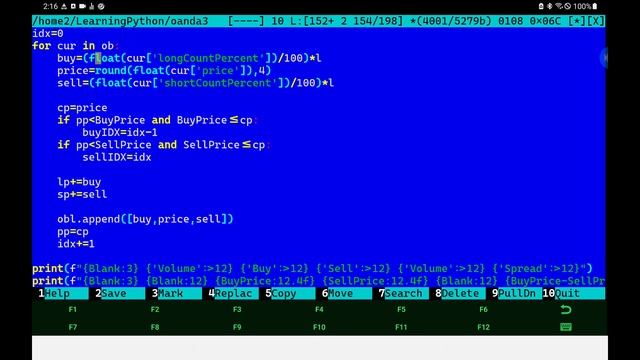Tap the F6 soft key
The image size is (640, 360).
pyautogui.click(x=483, y=309)
